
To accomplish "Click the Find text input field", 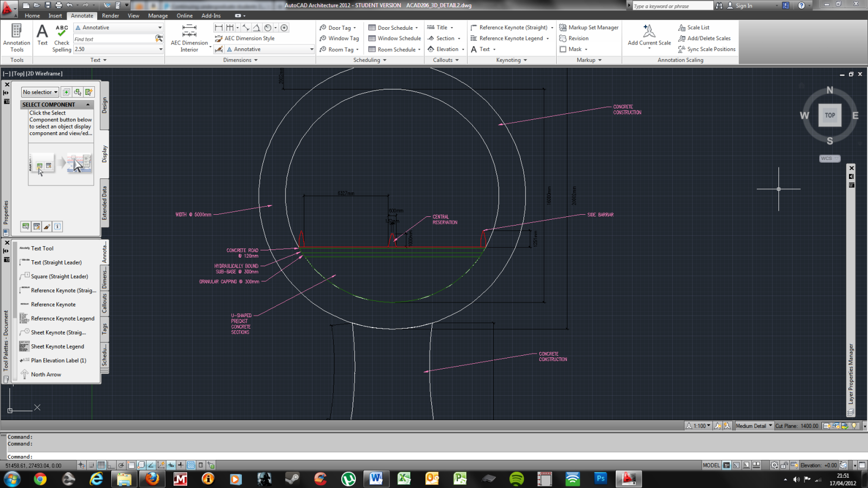I will tap(114, 39).
